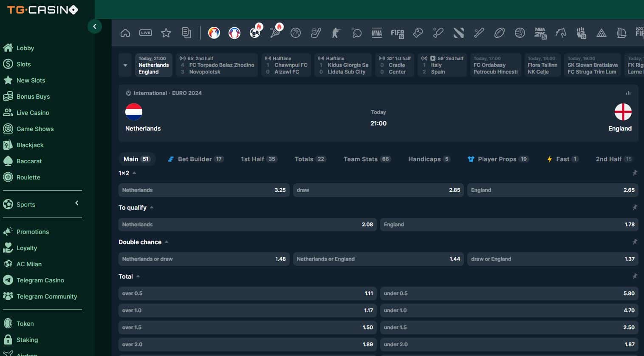Bet on Netherlands at 3.25
Image resolution: width=644 pixels, height=356 pixels.
[204, 190]
